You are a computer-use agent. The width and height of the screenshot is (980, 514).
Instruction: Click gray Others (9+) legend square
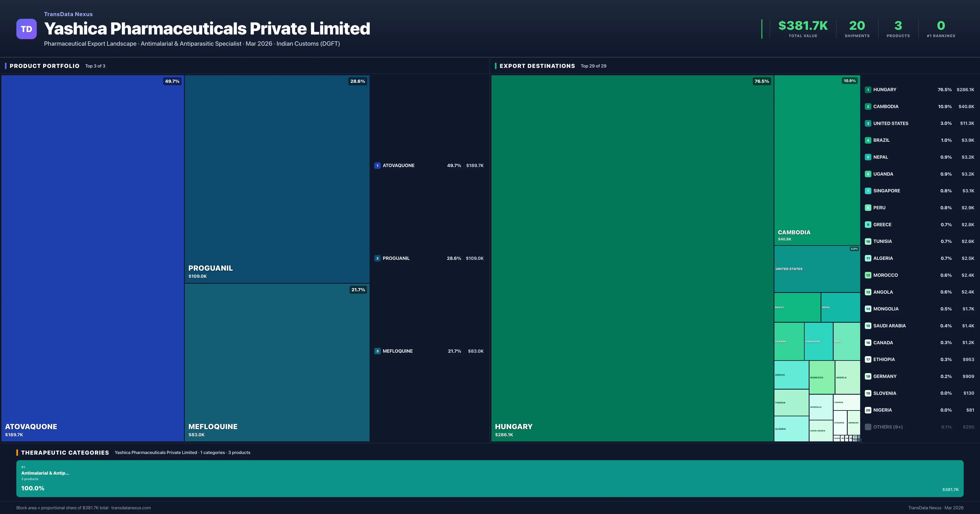868,427
